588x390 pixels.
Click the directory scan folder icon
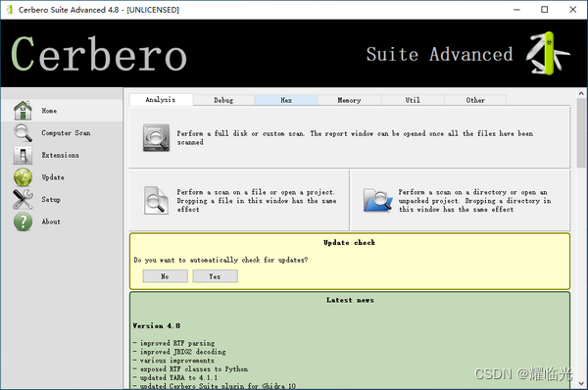377,200
